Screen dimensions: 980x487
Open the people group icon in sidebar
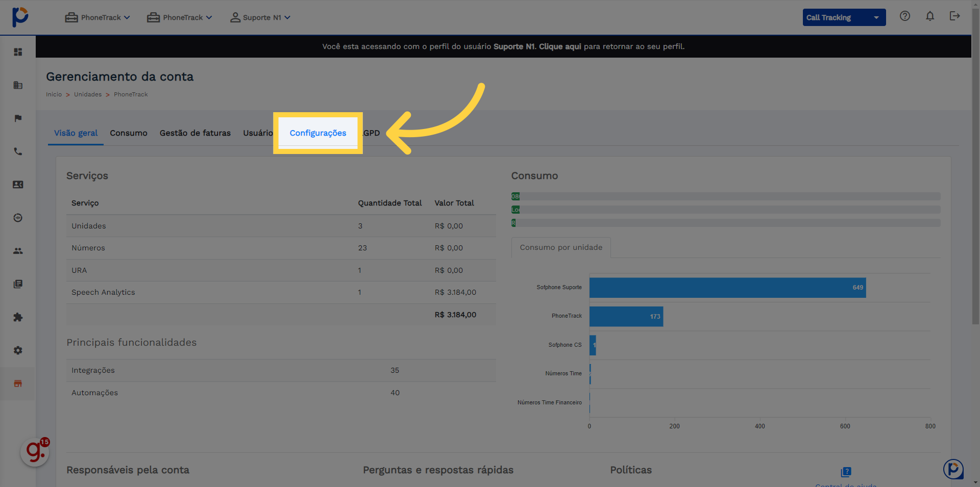coord(18,251)
